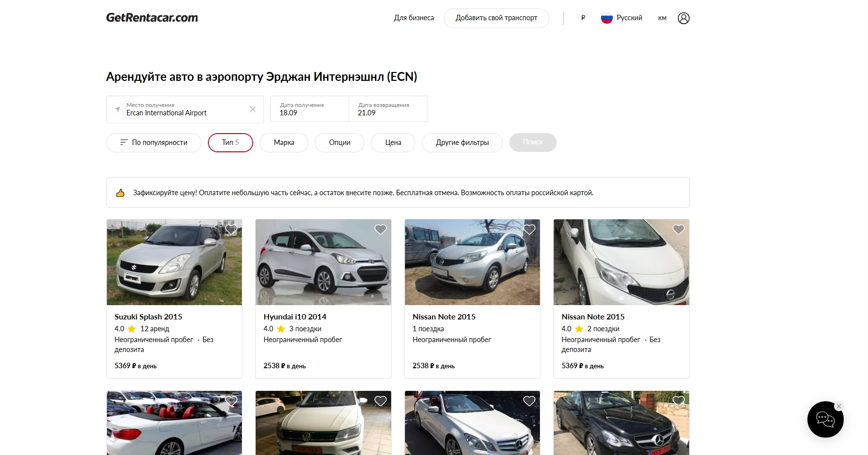Change currency via the ruble symbol
The width and height of the screenshot is (868, 455).
click(x=583, y=18)
